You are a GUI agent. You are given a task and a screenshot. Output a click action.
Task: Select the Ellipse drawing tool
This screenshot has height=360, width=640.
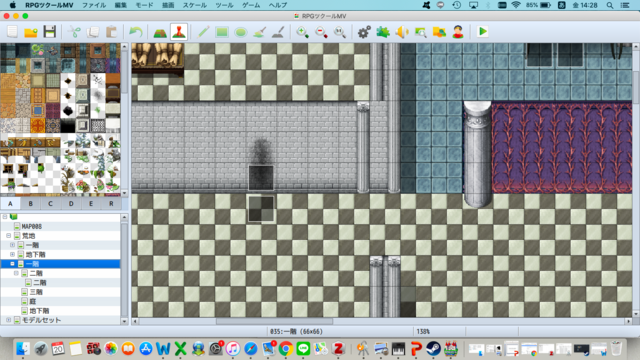pyautogui.click(x=241, y=32)
